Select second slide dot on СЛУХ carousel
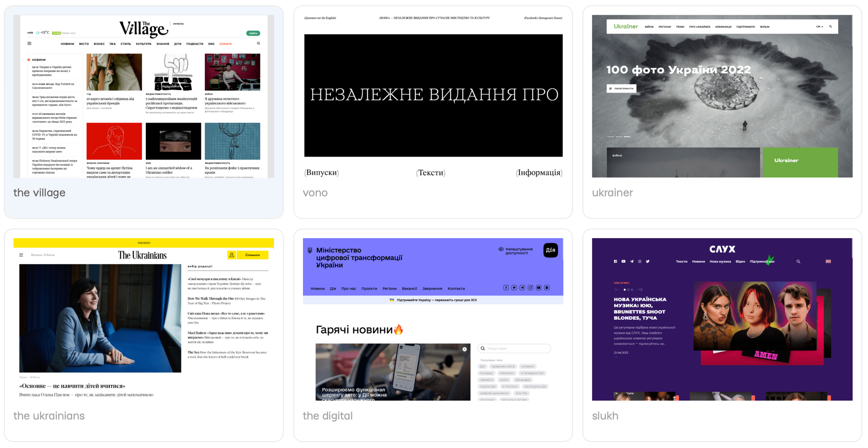The height and width of the screenshot is (448, 868). [628, 289]
